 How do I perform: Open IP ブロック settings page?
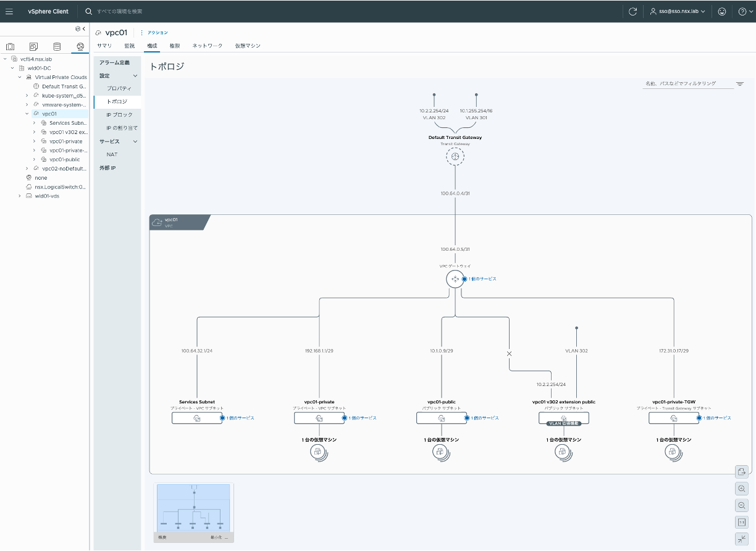119,115
